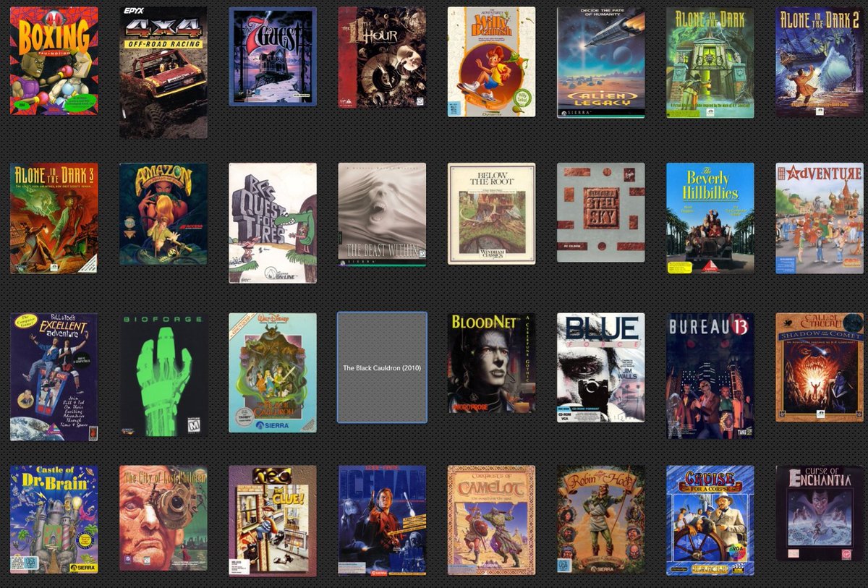The width and height of the screenshot is (868, 588).
Task: Choose the Amazon game cover
Action: click(163, 213)
